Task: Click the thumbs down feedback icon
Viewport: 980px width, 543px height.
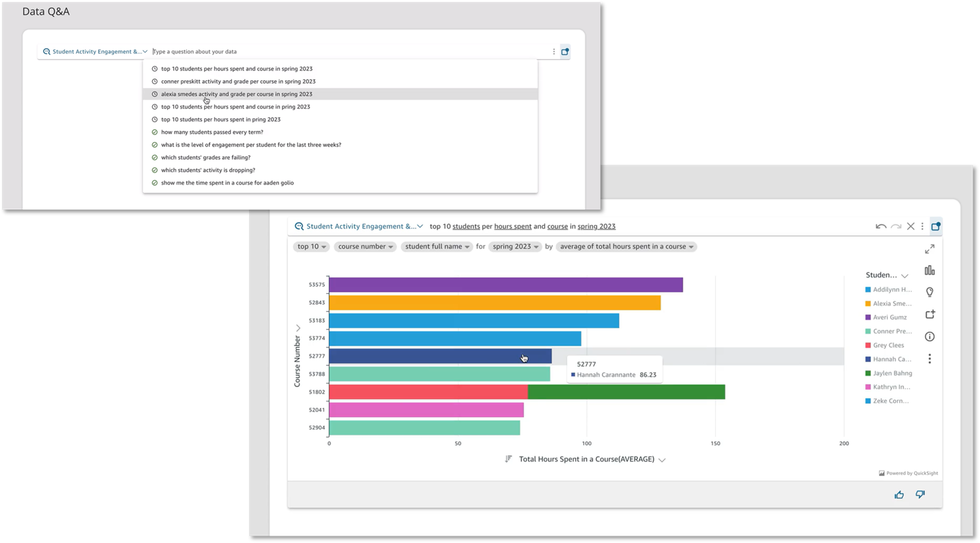Action: coord(920,494)
